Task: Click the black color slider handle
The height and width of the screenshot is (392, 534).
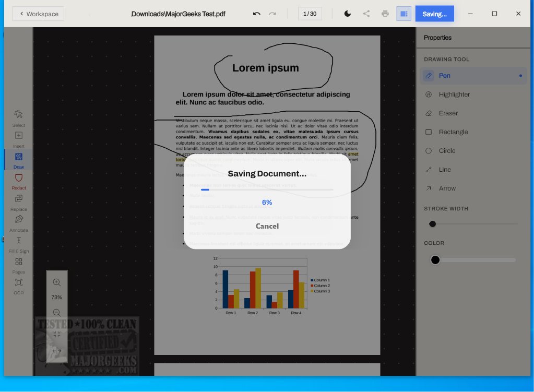Action: coord(435,260)
